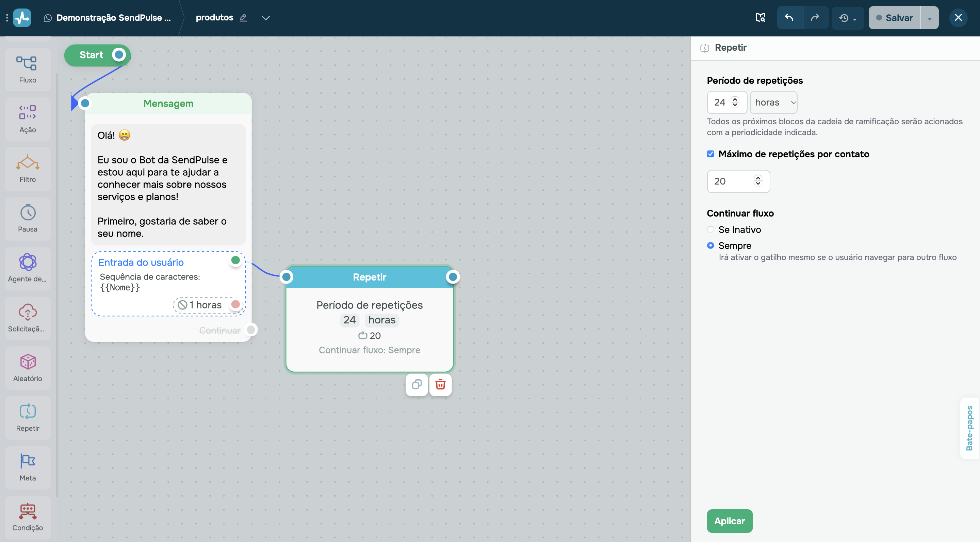Click the green Entrada do usuário connector

coord(235,260)
